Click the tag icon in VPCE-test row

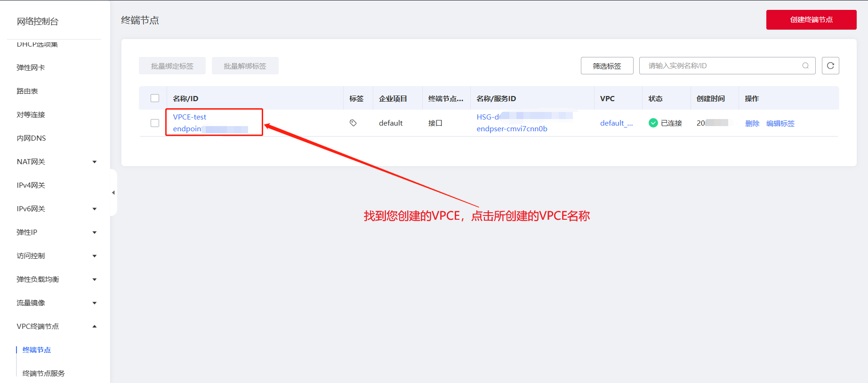353,123
